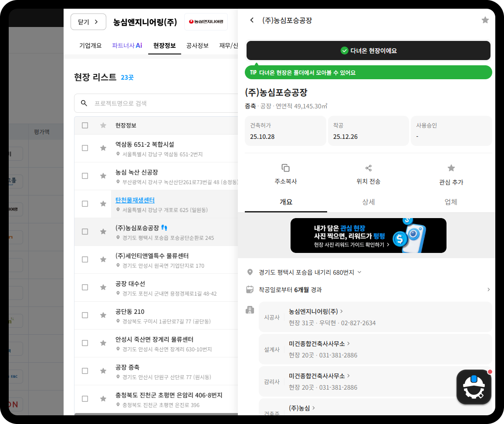This screenshot has width=504, height=424.
Task: Click the 관심 추가 star icon
Action: tap(451, 168)
